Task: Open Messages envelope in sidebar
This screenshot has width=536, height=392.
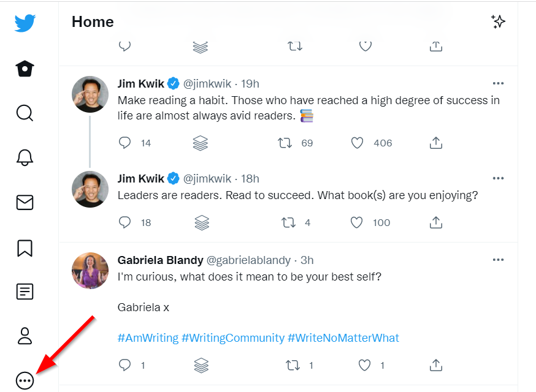Action: (x=25, y=203)
